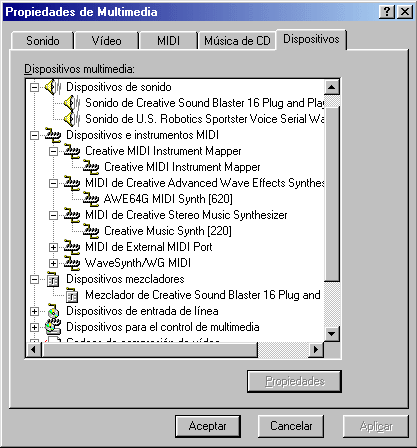Click the Creative Music Synth [220] icon

pyautogui.click(x=91, y=231)
